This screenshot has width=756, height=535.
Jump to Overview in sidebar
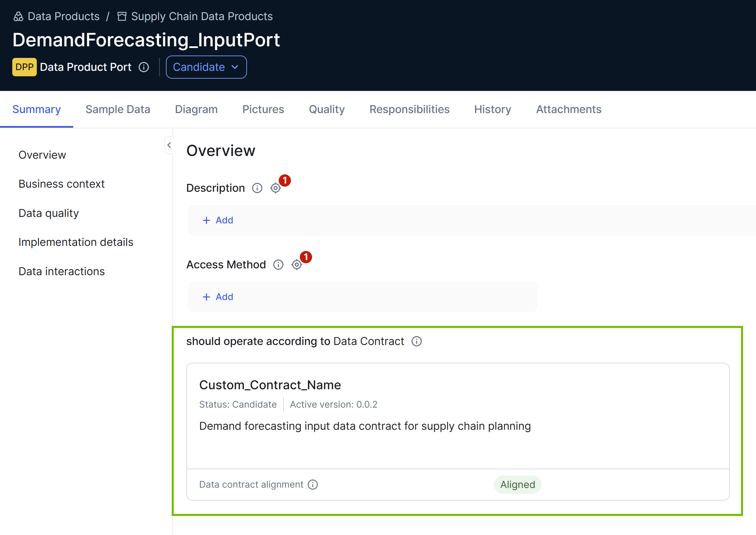[x=42, y=155]
